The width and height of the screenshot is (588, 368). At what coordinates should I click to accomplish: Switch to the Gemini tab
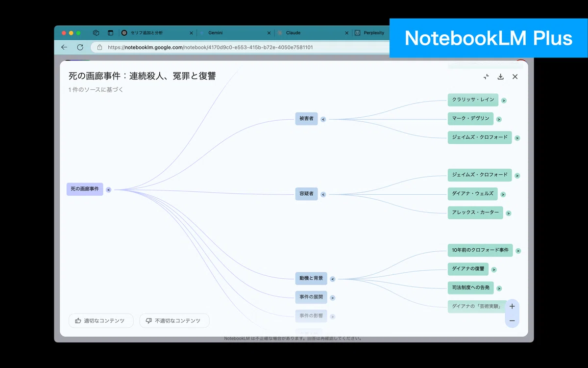235,33
